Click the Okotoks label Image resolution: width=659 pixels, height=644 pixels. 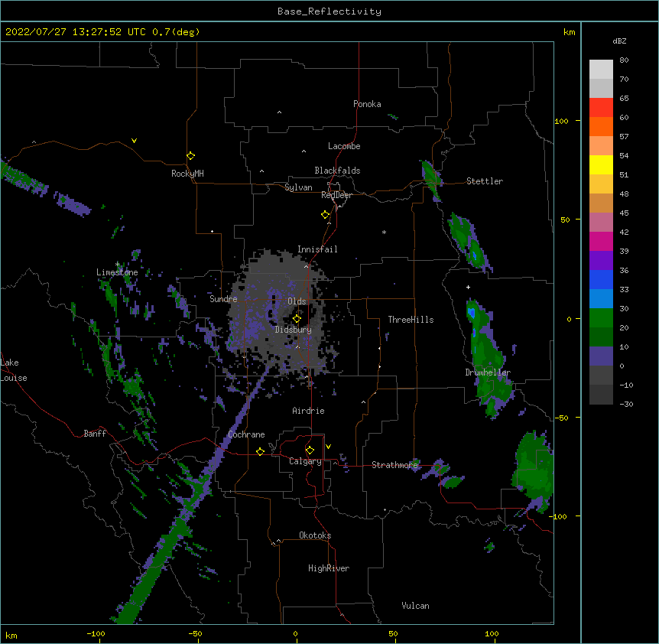315,535
